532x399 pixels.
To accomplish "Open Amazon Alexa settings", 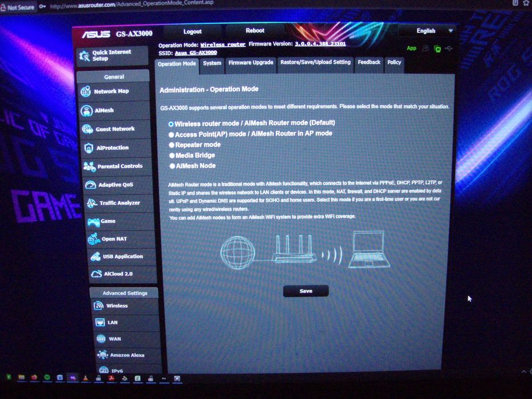I will coord(128,355).
